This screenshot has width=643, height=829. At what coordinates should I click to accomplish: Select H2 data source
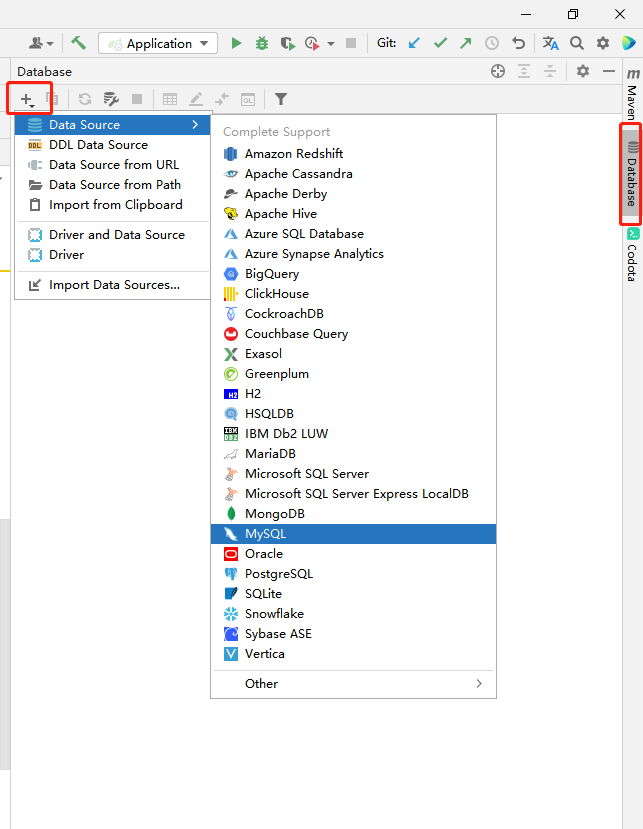coord(353,394)
